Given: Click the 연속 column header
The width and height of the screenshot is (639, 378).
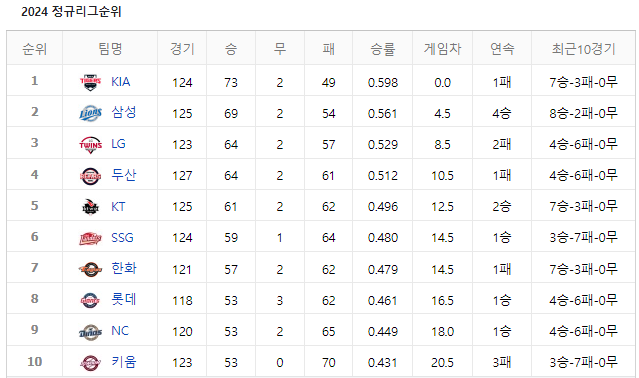Looking at the screenshot, I should pos(502,49).
